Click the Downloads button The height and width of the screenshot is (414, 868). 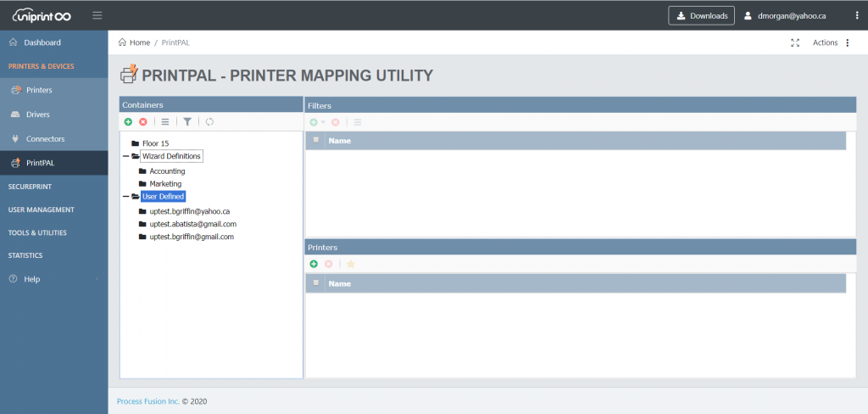pyautogui.click(x=701, y=15)
